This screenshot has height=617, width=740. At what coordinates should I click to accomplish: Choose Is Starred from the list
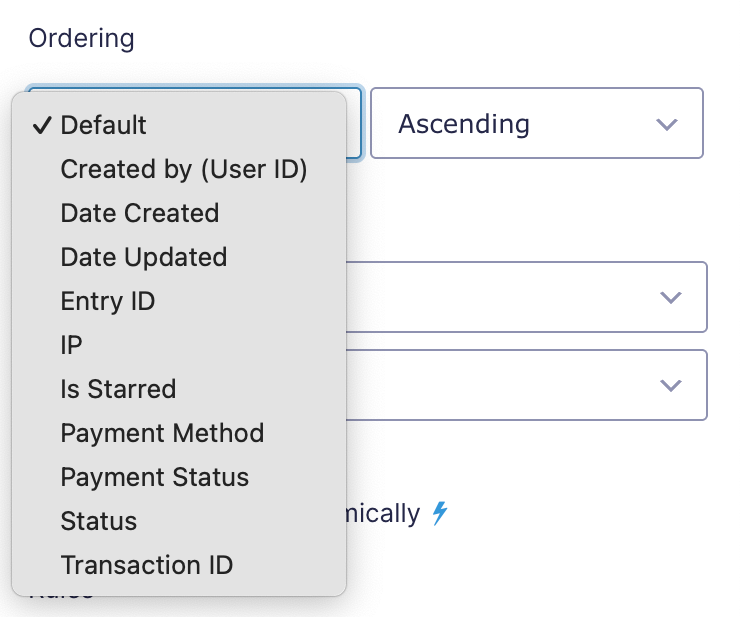point(179,389)
